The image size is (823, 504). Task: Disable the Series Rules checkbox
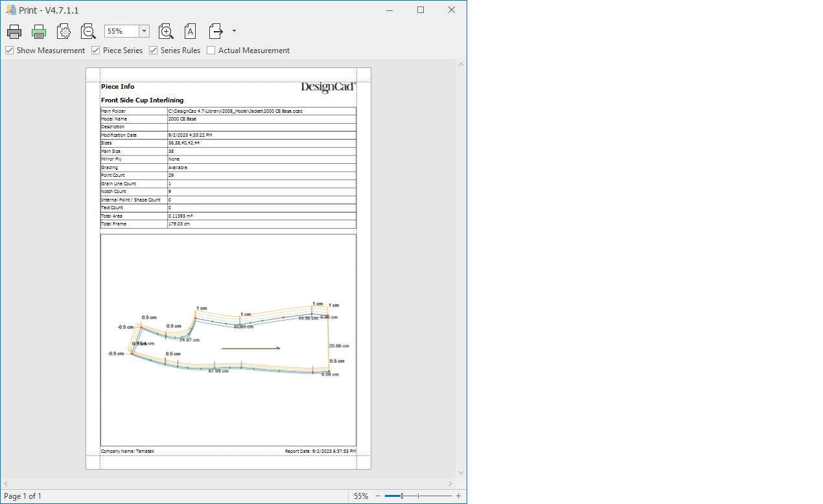pos(154,51)
